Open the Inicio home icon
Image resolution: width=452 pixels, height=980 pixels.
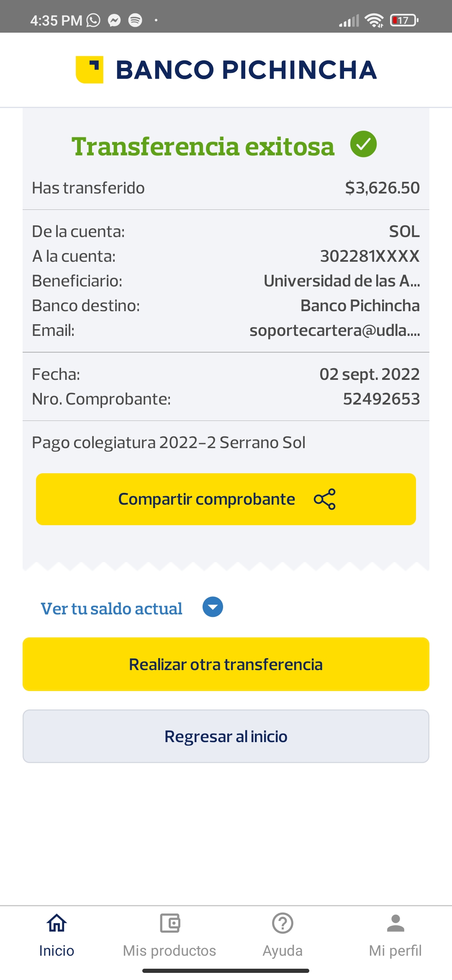56,923
